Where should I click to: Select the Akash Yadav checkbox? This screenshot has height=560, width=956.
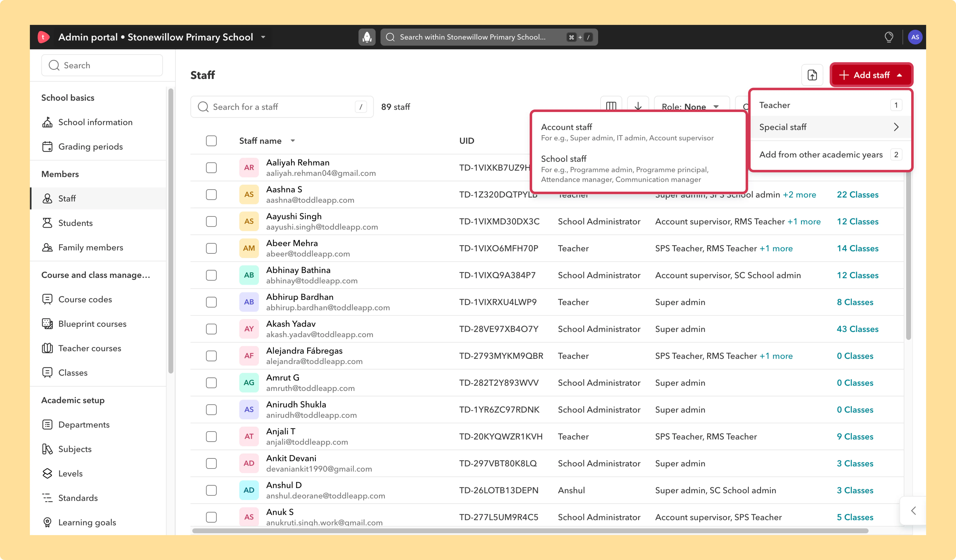211,329
